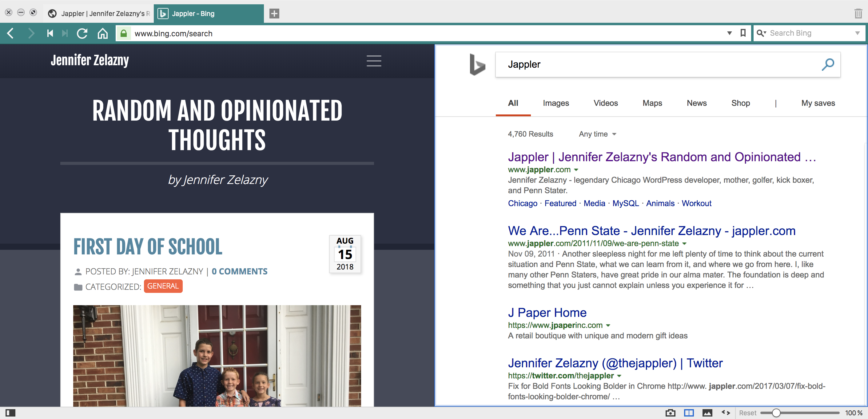Open search field history dropdown arrow

tap(858, 33)
